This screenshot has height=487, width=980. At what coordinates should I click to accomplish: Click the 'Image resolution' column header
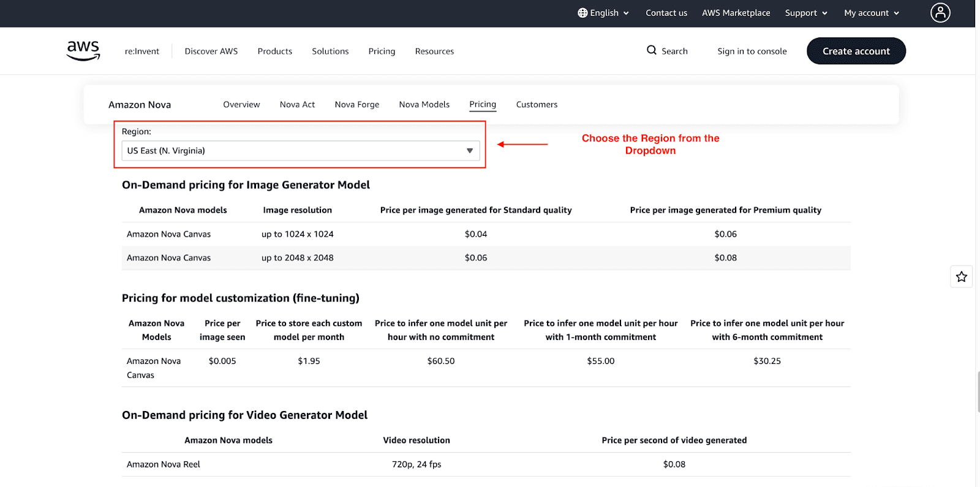pos(298,210)
